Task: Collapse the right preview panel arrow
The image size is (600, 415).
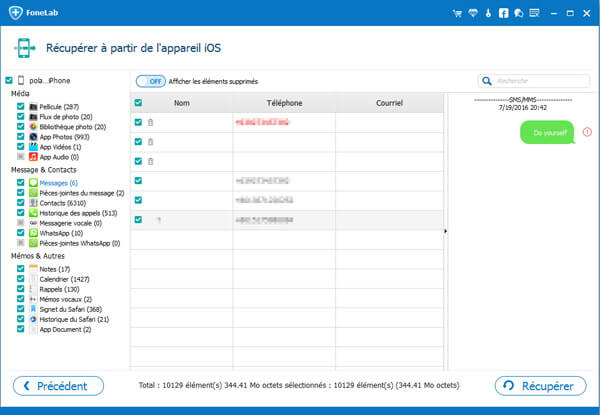Action: click(x=445, y=231)
